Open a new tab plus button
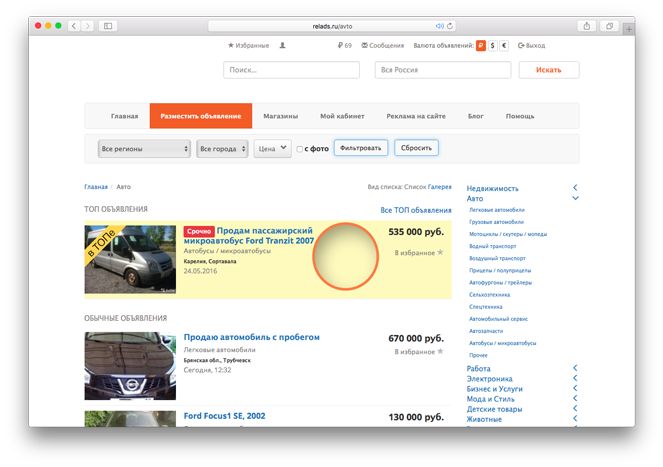 (x=629, y=29)
